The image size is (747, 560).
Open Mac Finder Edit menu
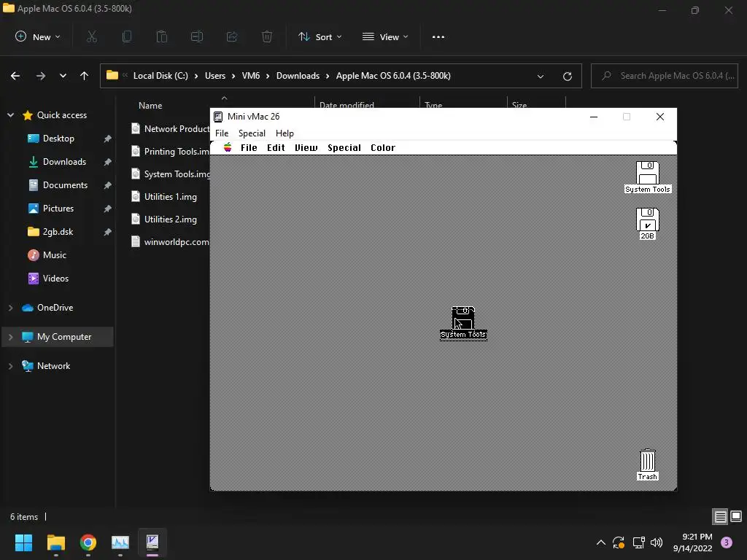click(x=276, y=147)
